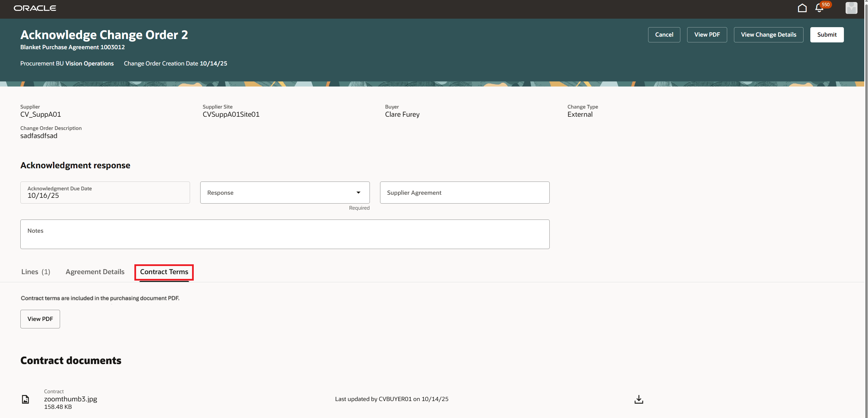Download the zoomthumb3.jpg contract file

click(639, 399)
